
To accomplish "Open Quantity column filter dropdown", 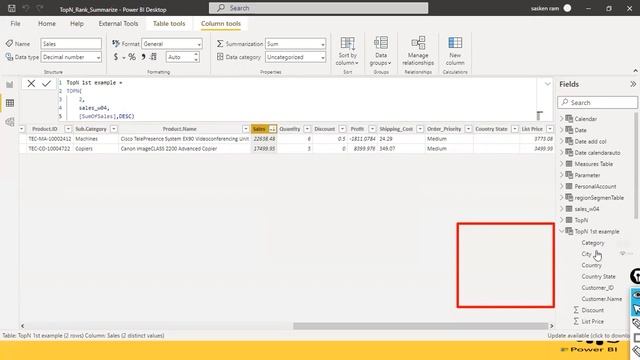I will pyautogui.click(x=307, y=129).
